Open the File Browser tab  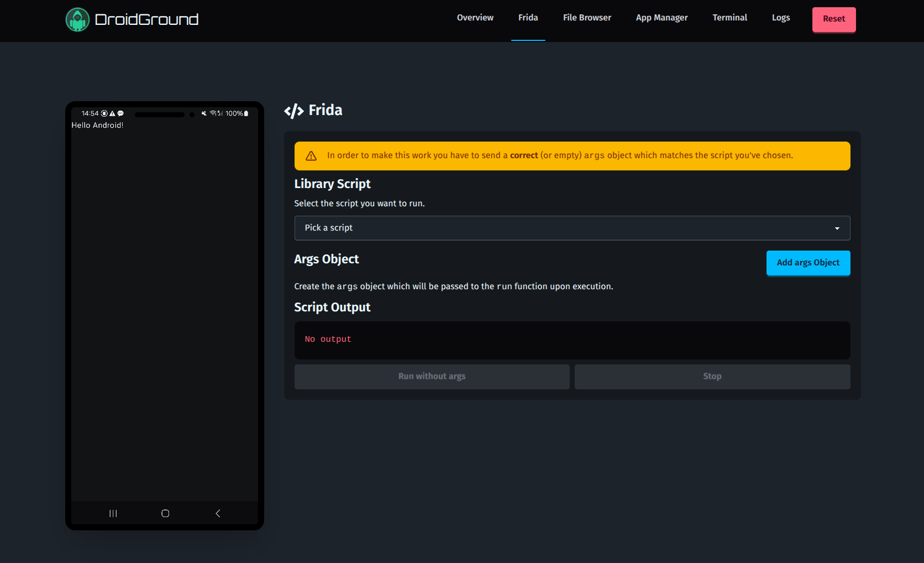pyautogui.click(x=586, y=18)
